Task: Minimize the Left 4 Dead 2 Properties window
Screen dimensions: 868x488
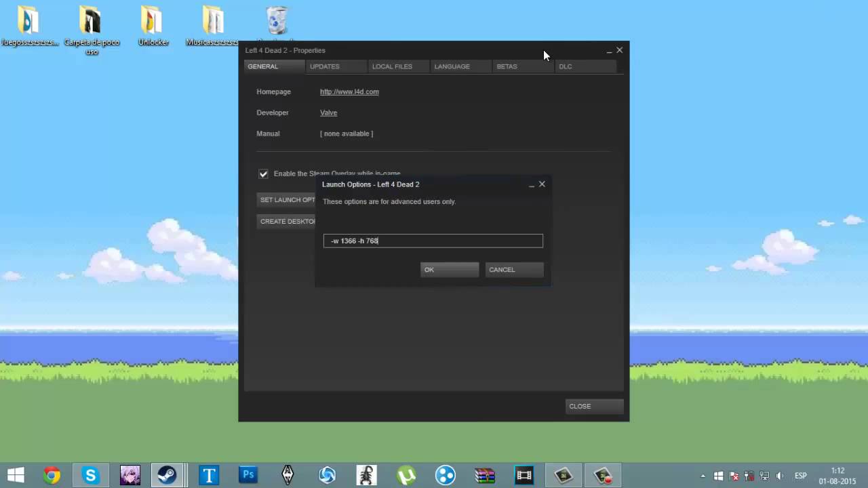Action: point(609,51)
